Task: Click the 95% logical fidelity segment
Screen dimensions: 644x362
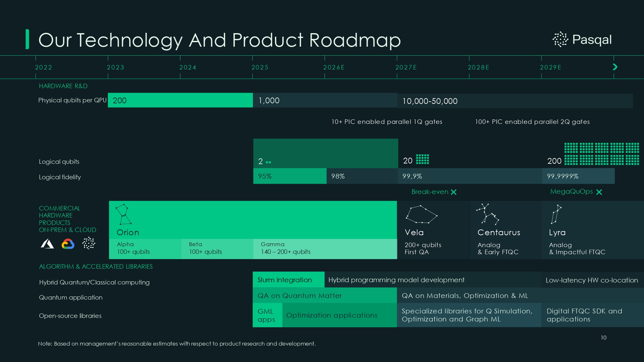Action: click(x=289, y=176)
